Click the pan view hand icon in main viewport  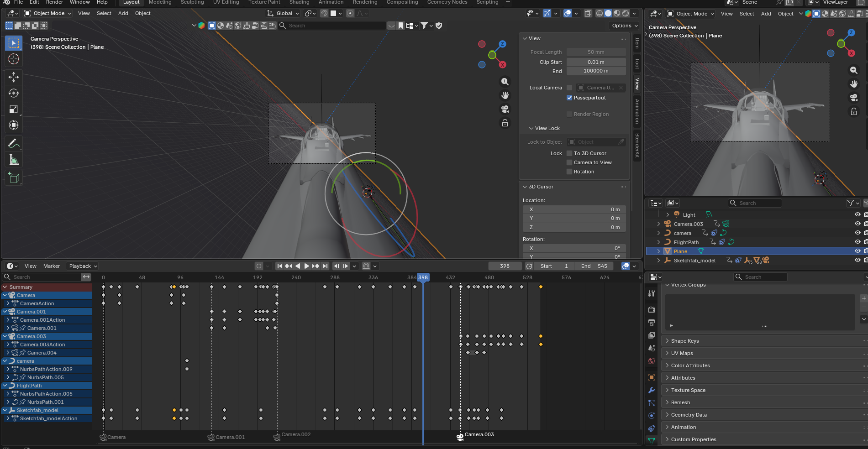(x=505, y=95)
